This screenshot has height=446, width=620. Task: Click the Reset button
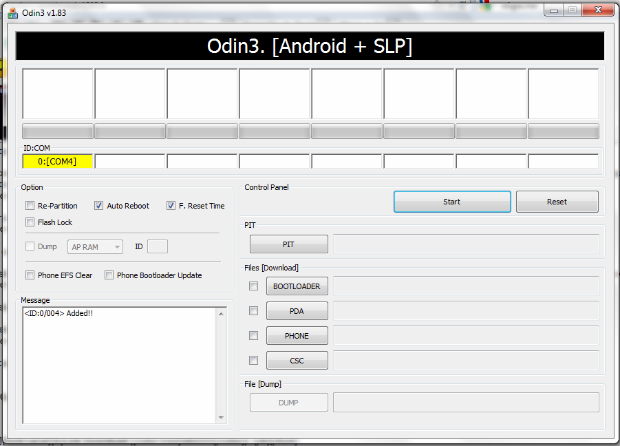tap(557, 202)
